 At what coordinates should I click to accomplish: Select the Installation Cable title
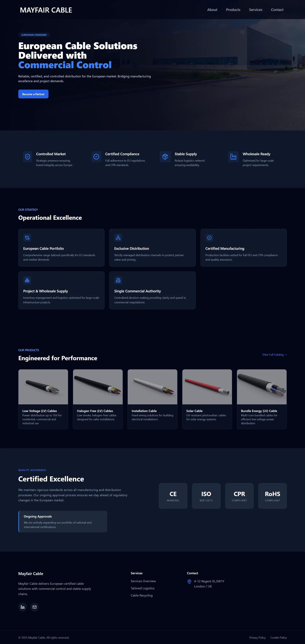coord(144,411)
